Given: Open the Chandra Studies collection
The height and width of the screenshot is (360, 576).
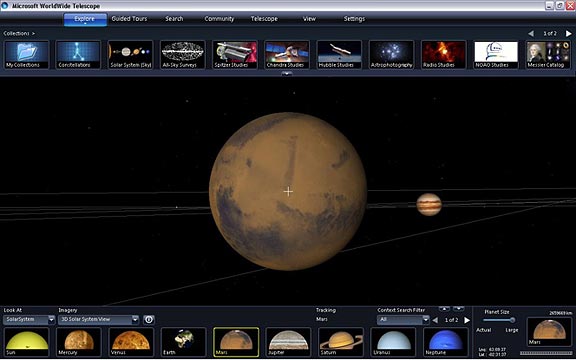Looking at the screenshot, I should [x=287, y=55].
